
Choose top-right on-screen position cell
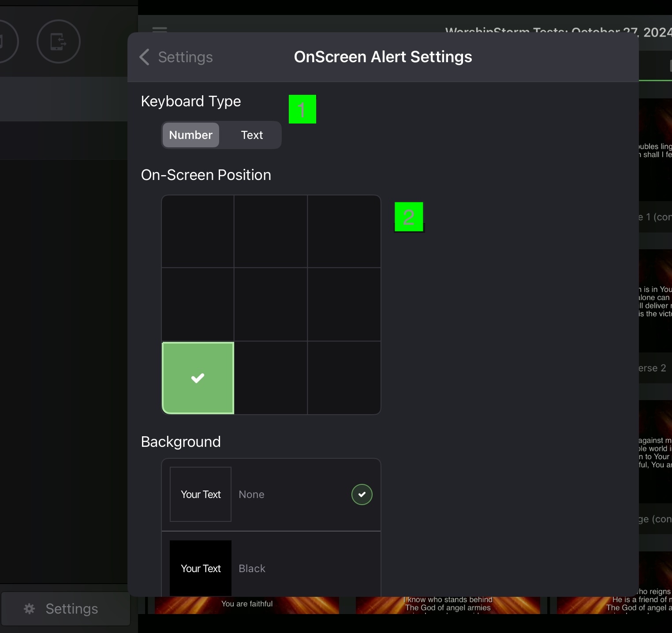click(344, 231)
